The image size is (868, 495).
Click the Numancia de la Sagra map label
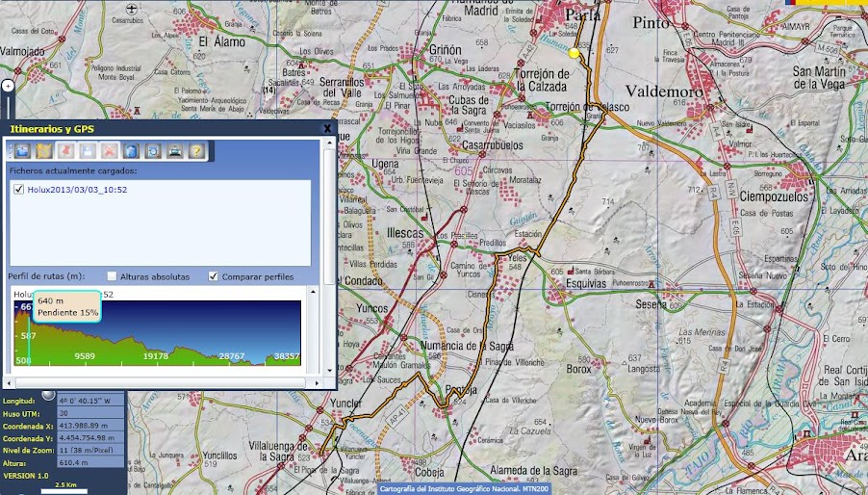467,346
